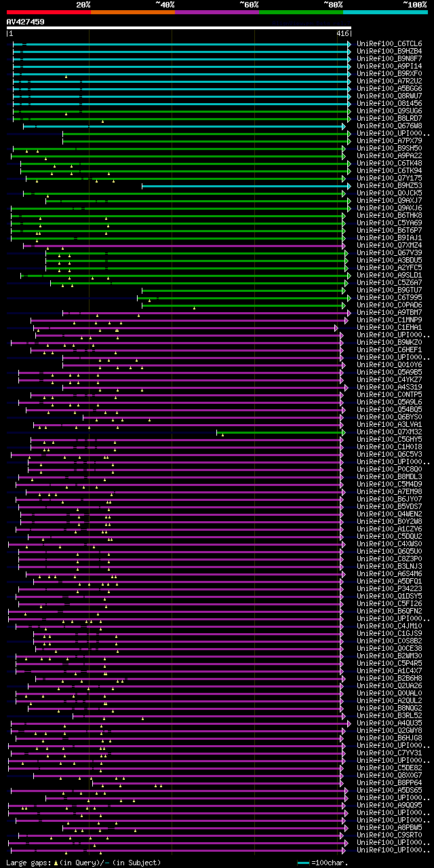Open hit UniRef100_A7R2U2

pyautogui.click(x=389, y=81)
